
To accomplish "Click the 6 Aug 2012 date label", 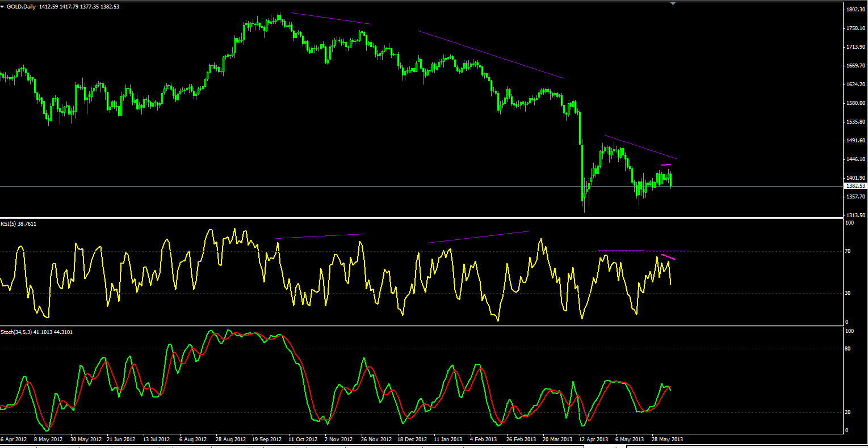I will pyautogui.click(x=194, y=439).
